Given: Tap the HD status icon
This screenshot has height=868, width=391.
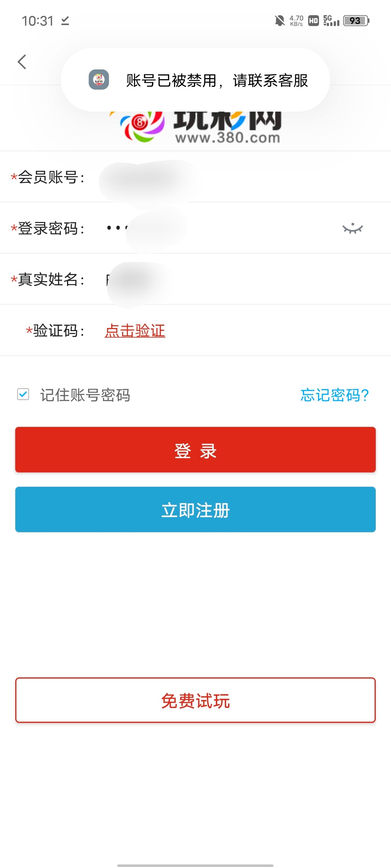Looking at the screenshot, I should click(313, 21).
